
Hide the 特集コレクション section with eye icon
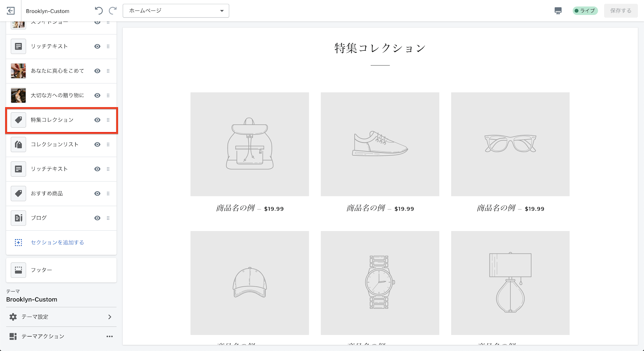point(97,120)
